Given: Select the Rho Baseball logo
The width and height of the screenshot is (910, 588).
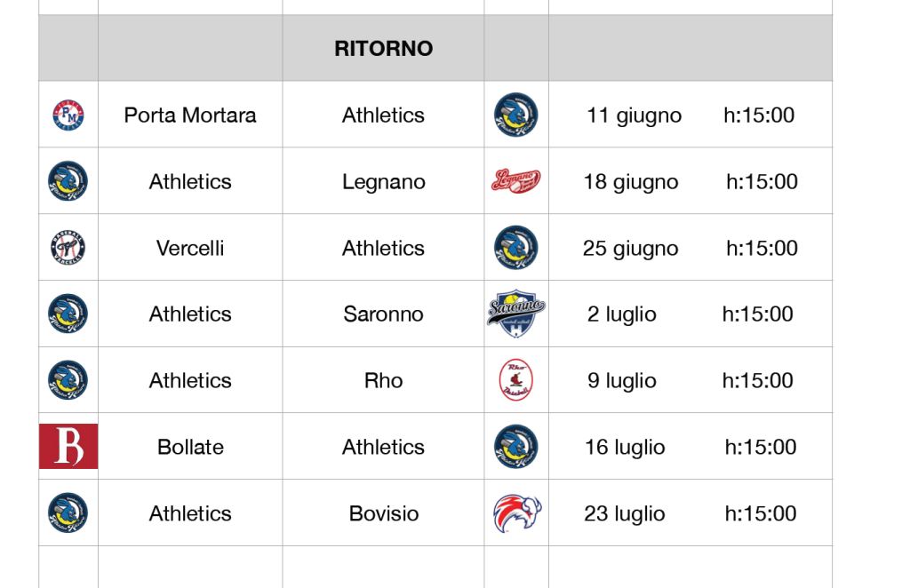Looking at the screenshot, I should pos(516,380).
